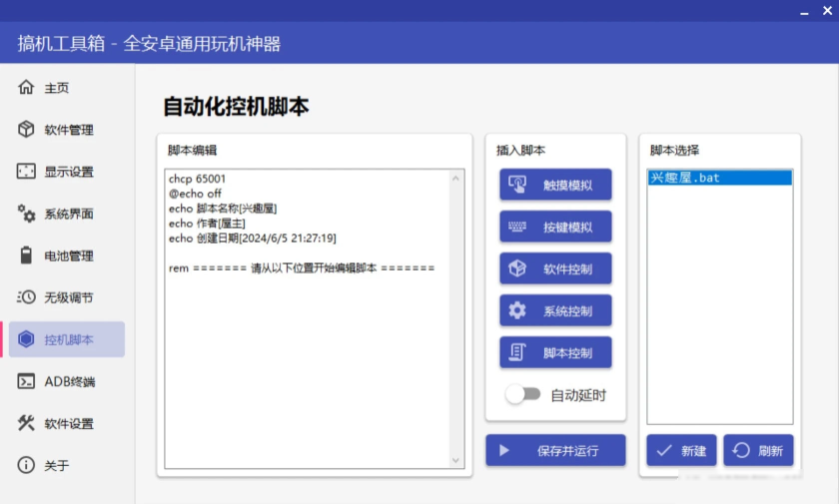Insert a 按键模拟 script
Screen dimensions: 839x504
(x=555, y=227)
